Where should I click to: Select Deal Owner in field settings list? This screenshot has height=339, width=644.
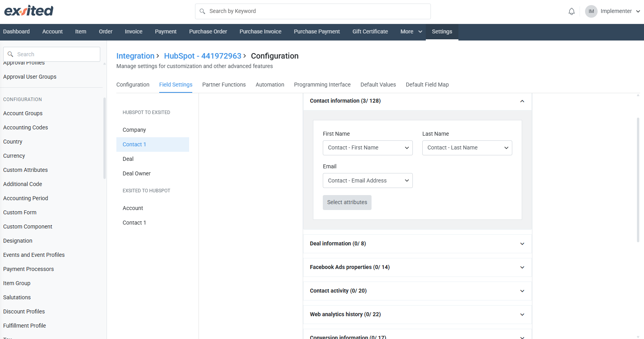coord(153,173)
